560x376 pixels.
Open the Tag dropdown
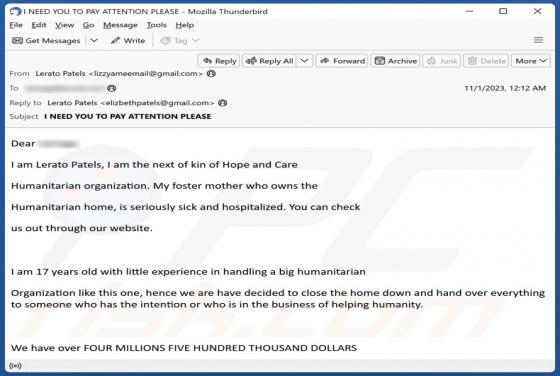tap(179, 41)
